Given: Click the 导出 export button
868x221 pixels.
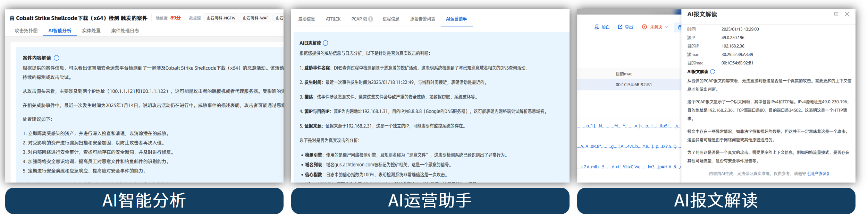Looking at the screenshot, I should coord(625,27).
